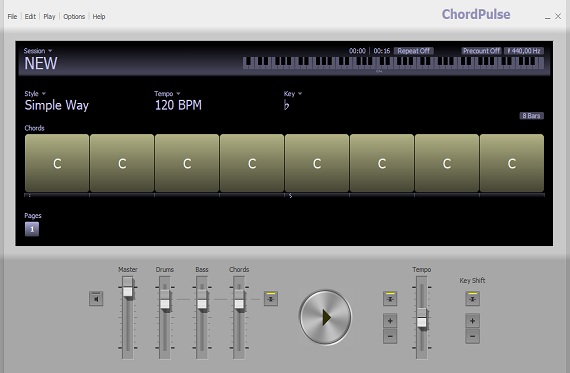Click the 440,00 Hz tuning button
The width and height of the screenshot is (570, 373).
click(524, 51)
